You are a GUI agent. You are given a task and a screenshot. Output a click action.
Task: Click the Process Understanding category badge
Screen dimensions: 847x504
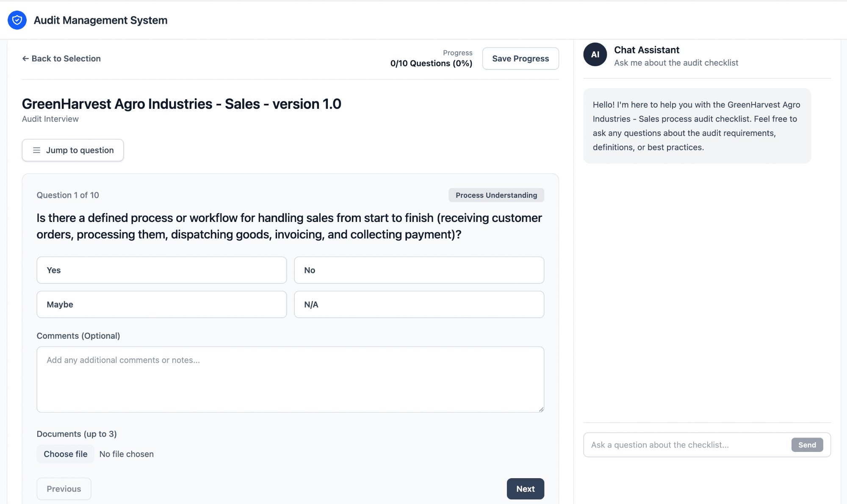496,195
